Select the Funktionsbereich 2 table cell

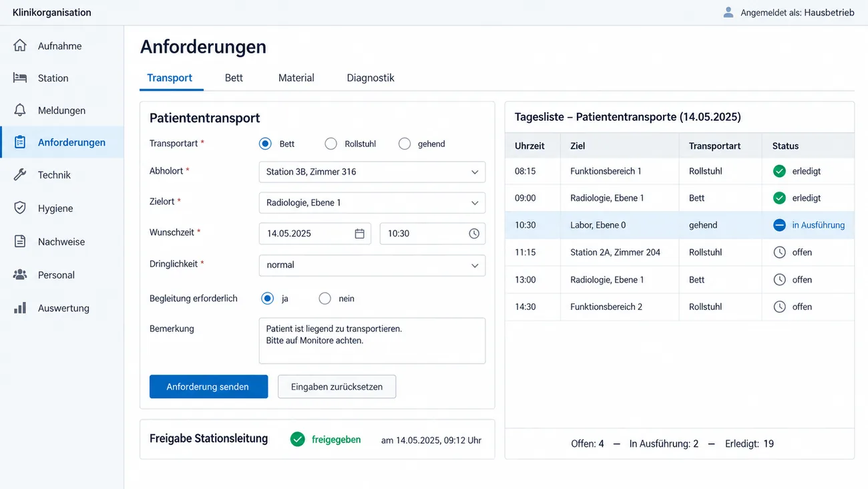(x=620, y=307)
